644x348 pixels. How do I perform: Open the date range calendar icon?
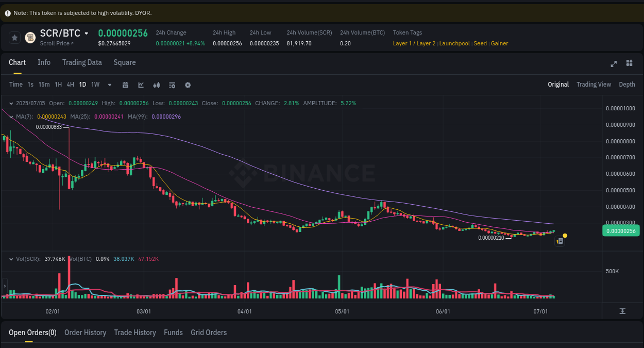pos(125,85)
